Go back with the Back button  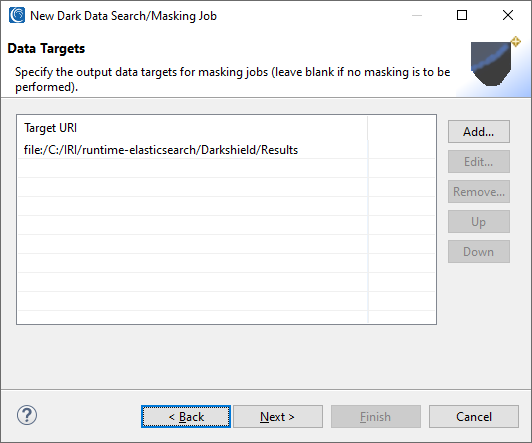pos(186,417)
